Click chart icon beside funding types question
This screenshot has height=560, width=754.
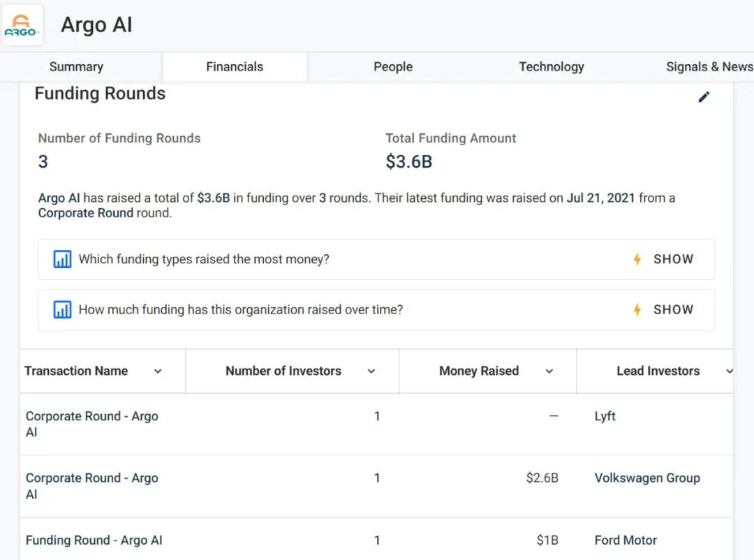click(63, 260)
